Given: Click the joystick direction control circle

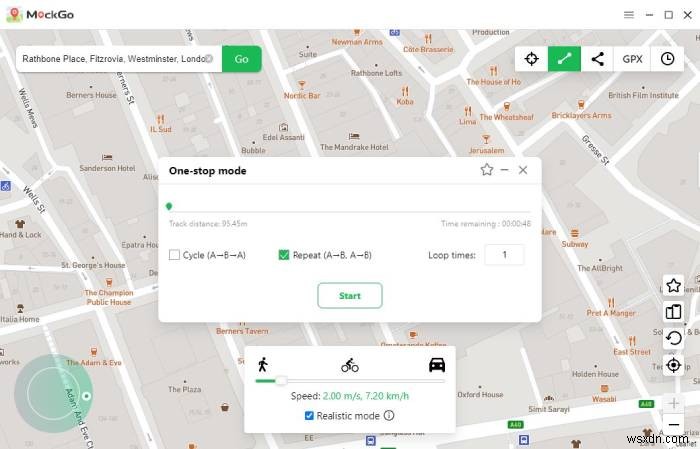Looking at the screenshot, I should click(54, 394).
